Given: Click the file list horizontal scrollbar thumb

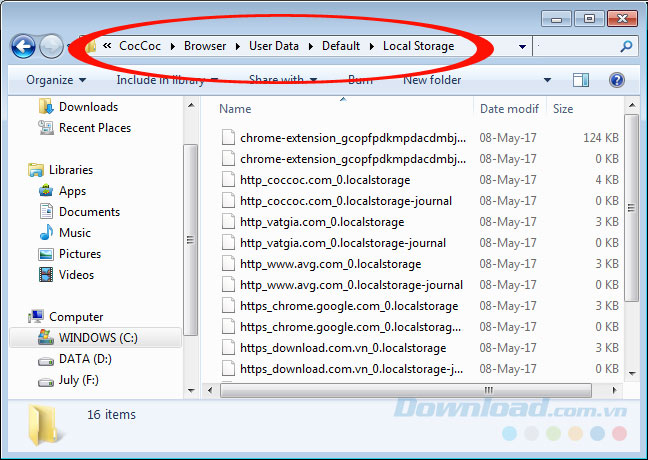Looking at the screenshot, I should coord(406,390).
